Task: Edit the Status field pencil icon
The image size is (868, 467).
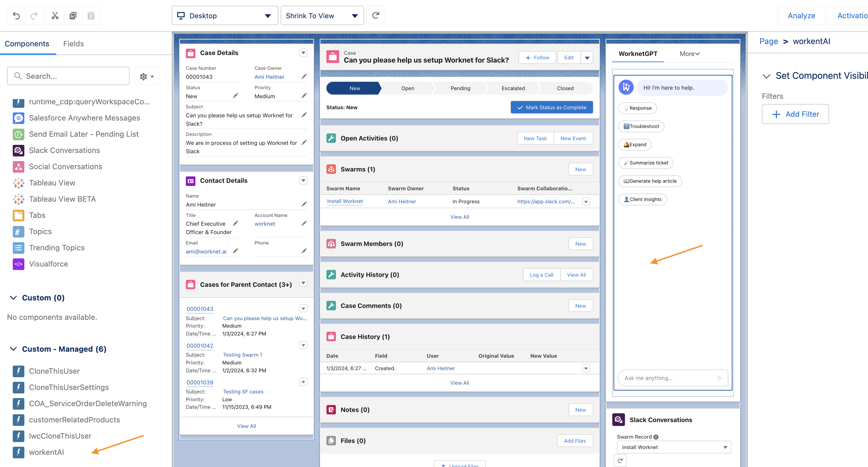Action: [235, 96]
